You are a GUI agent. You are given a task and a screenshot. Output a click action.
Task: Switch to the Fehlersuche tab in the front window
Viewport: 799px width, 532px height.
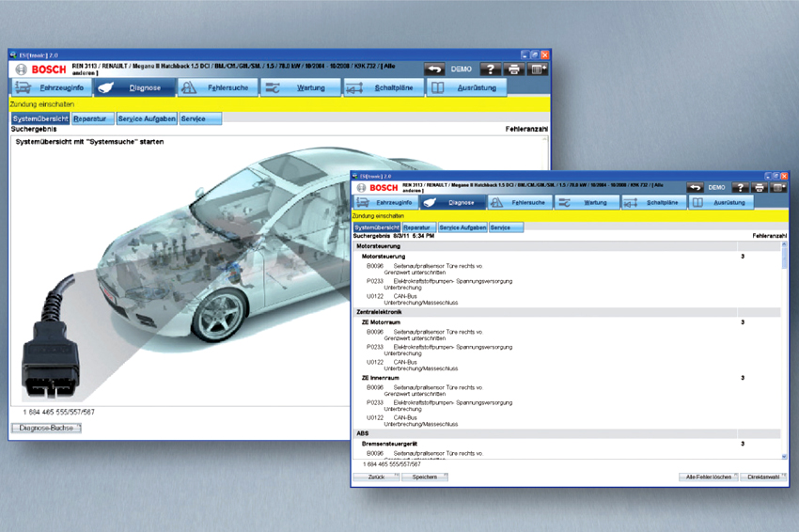(x=520, y=202)
